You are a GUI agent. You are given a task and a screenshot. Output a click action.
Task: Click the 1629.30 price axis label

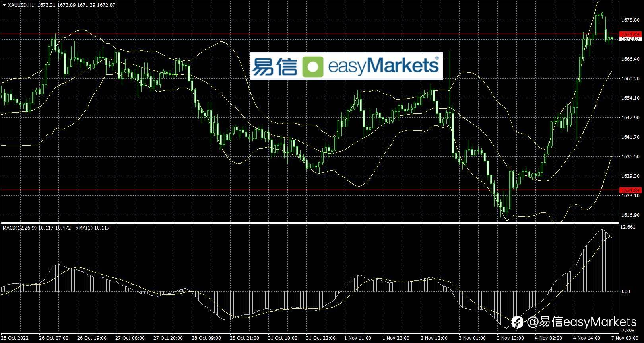pyautogui.click(x=630, y=176)
